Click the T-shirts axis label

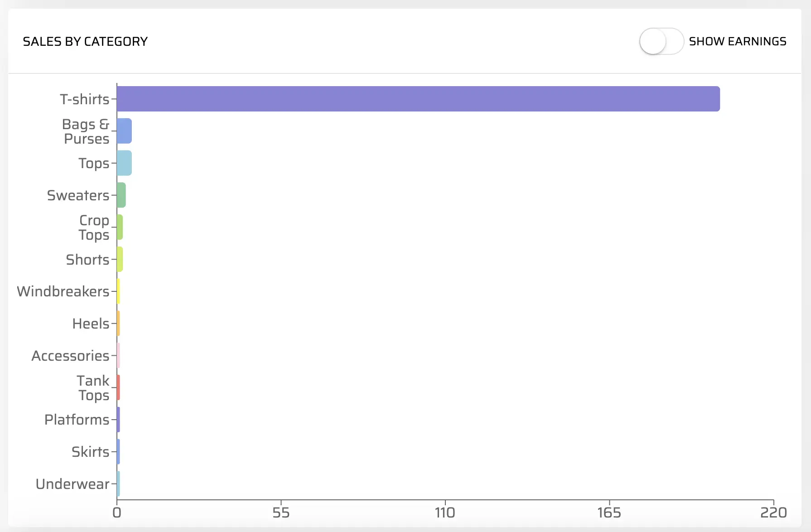pos(85,99)
